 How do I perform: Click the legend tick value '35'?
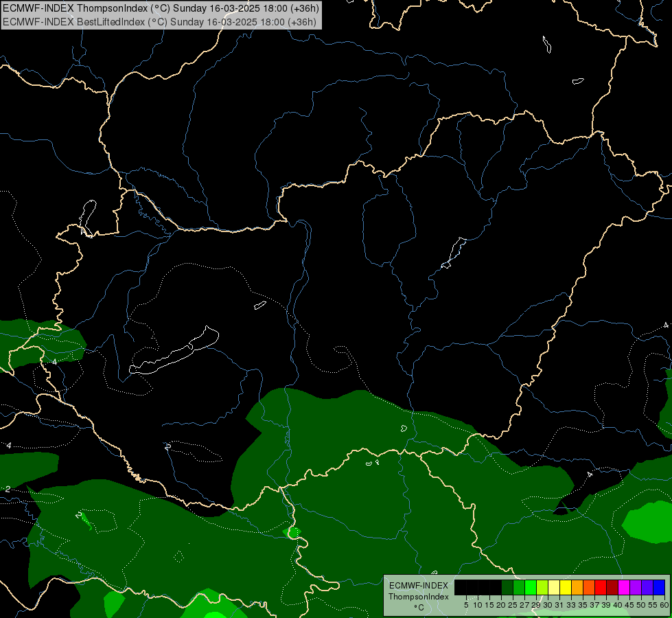[583, 605]
